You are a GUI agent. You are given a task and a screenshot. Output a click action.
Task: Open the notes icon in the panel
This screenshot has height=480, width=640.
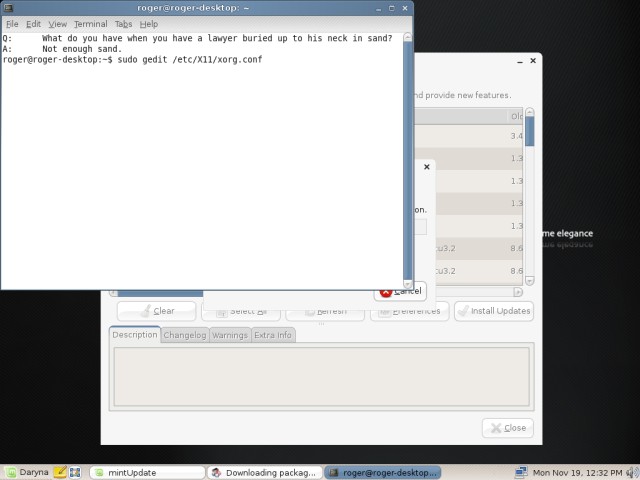(60, 472)
